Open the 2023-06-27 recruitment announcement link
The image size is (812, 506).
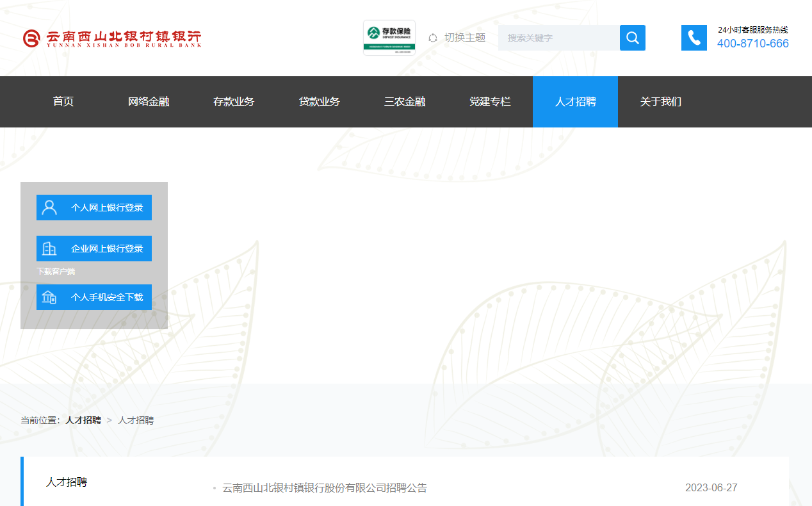coord(324,488)
